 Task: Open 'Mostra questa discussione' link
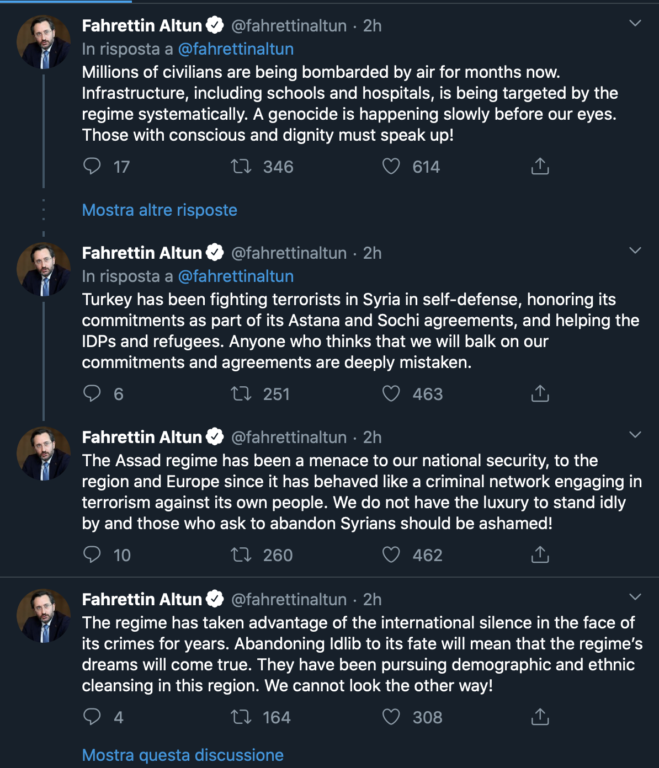coord(183,755)
